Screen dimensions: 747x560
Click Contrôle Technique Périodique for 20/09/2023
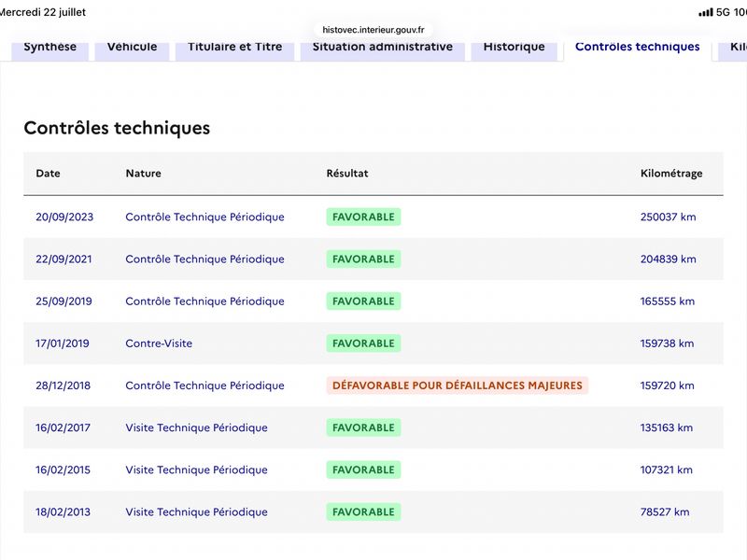point(204,217)
